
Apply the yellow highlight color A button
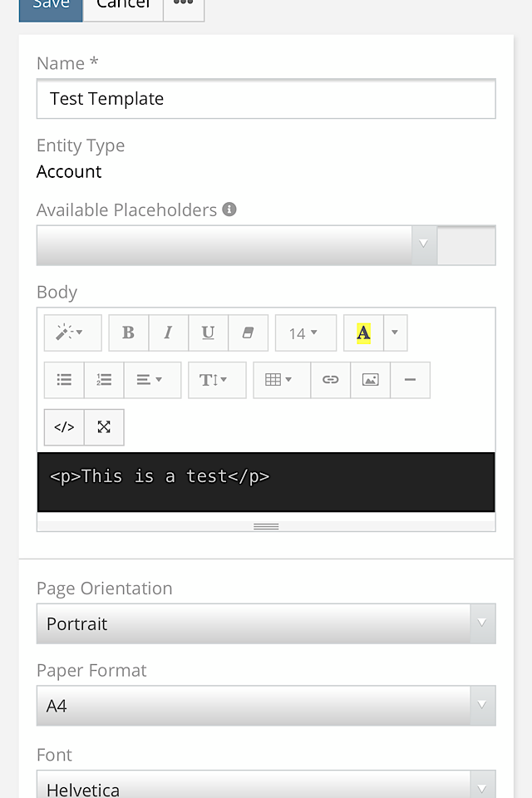(x=363, y=333)
